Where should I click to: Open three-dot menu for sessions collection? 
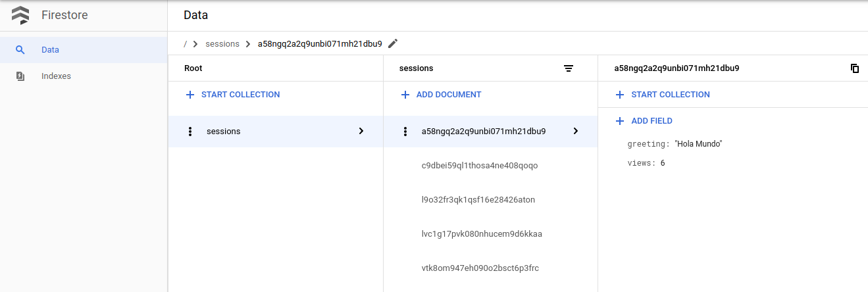tap(190, 132)
